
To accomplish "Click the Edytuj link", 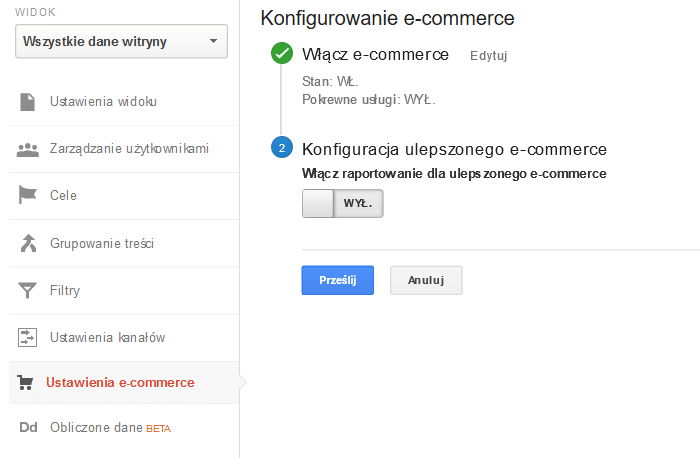I will pyautogui.click(x=488, y=56).
